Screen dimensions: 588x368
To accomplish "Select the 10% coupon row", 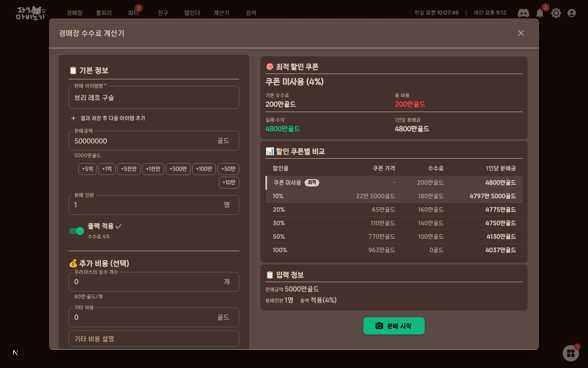I will pos(394,196).
